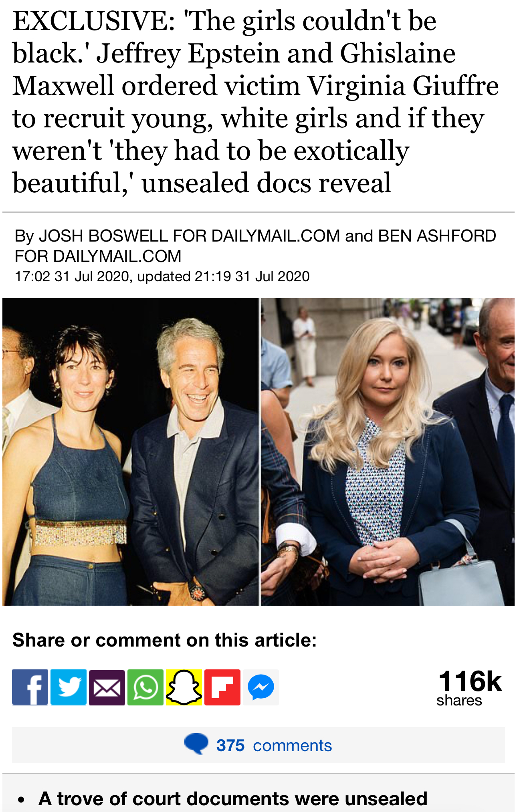Open author Ben Ashford byline
Viewport: 517px width, 812px height.
pos(437,236)
